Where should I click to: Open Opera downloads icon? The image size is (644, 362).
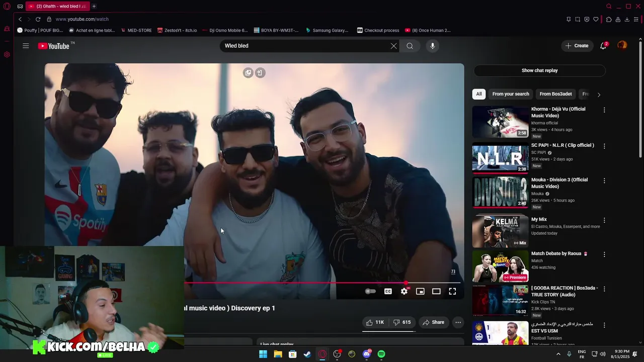(x=627, y=19)
